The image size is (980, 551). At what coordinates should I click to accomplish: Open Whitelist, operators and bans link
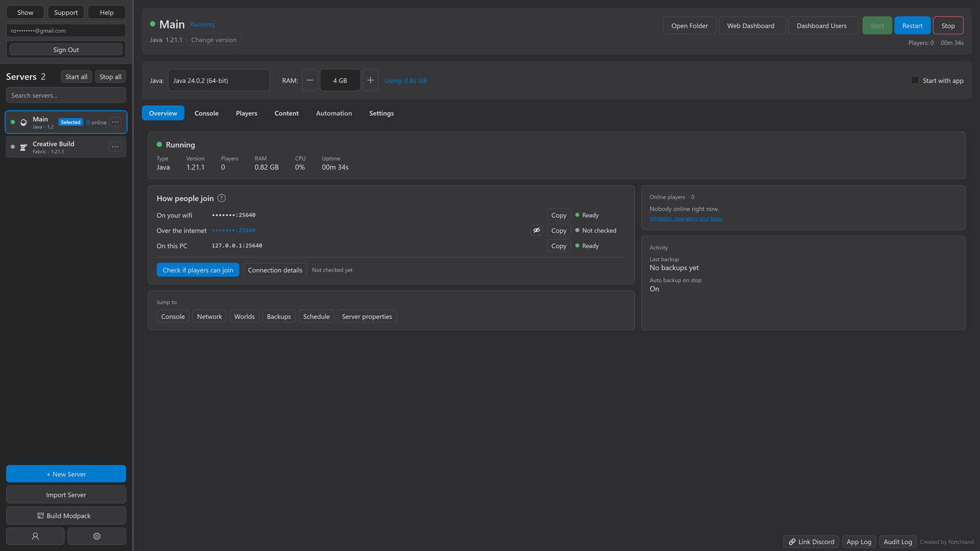(686, 219)
